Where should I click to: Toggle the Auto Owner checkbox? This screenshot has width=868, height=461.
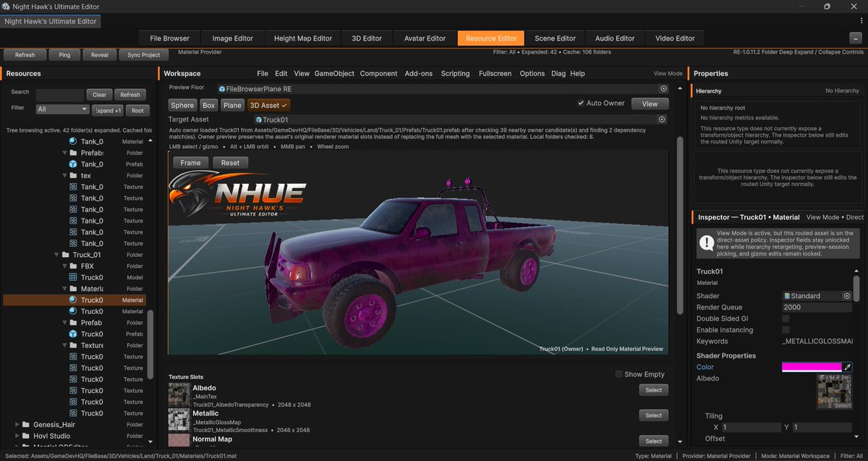[x=581, y=103]
